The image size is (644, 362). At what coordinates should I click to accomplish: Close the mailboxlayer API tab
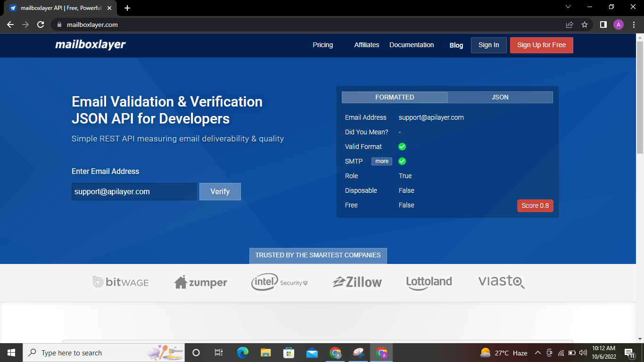(109, 8)
